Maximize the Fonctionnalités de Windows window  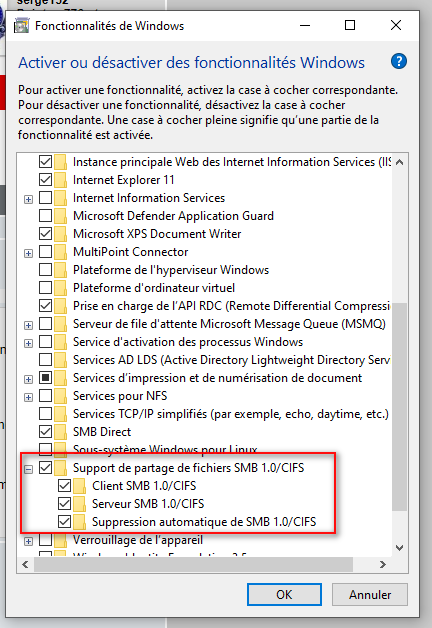pos(350,25)
